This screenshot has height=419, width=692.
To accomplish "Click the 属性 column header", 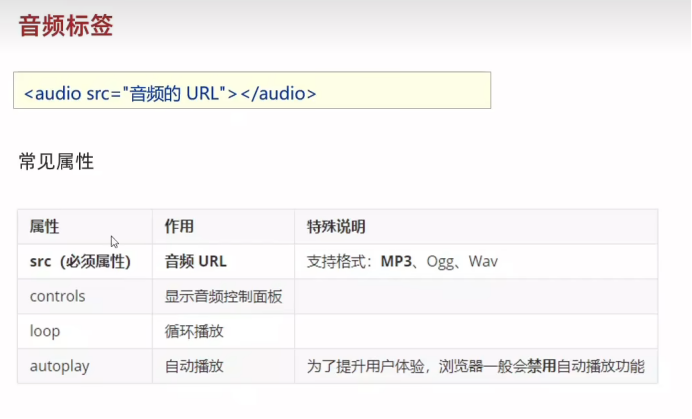I will [x=45, y=227].
